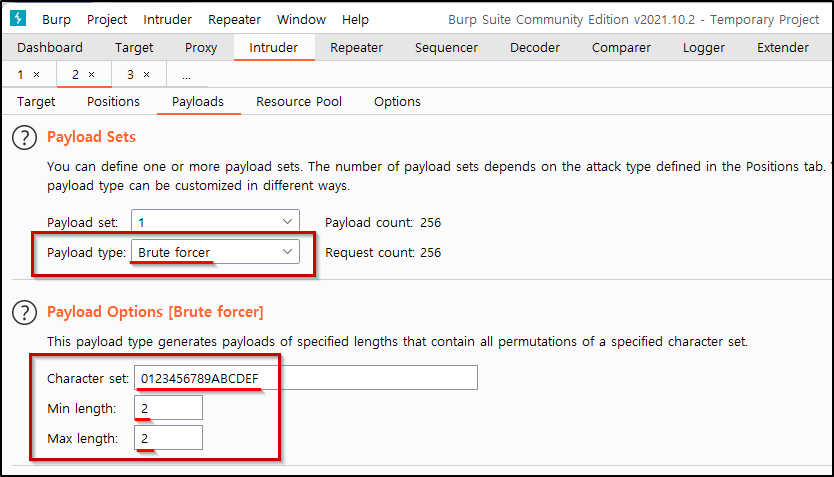Switch to the Repeater main tab
This screenshot has height=477, width=834.
click(x=356, y=48)
